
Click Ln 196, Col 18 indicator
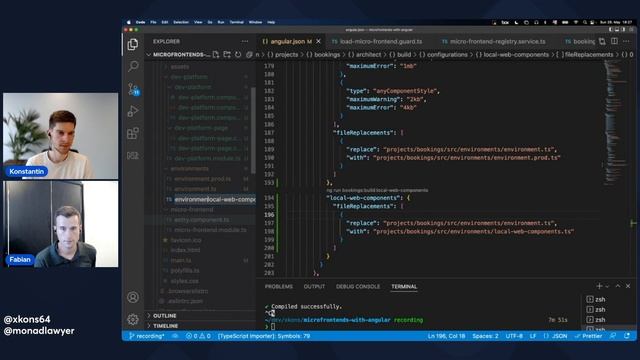[x=446, y=336]
